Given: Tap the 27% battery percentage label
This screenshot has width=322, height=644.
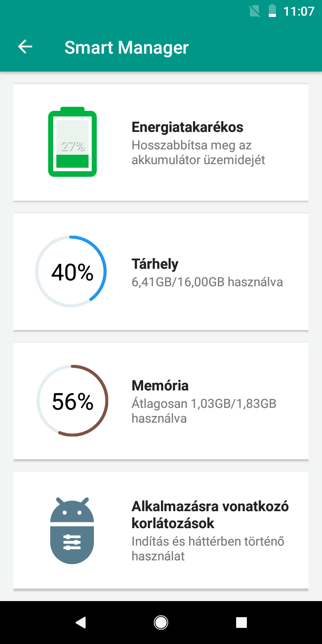Looking at the screenshot, I should pos(72,146).
